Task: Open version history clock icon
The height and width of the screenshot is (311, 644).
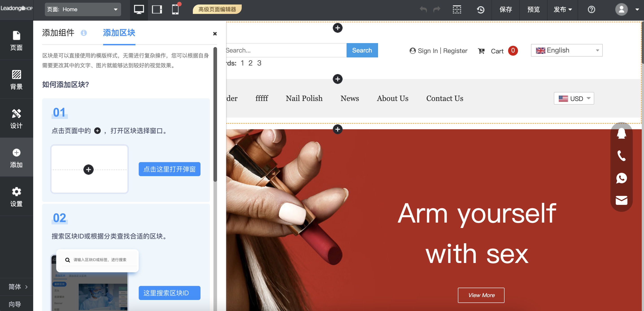Action: [x=480, y=9]
